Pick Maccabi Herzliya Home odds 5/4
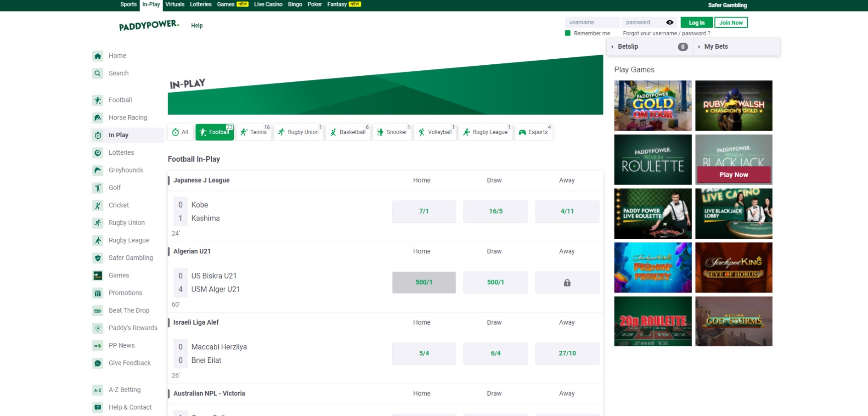 424,354
